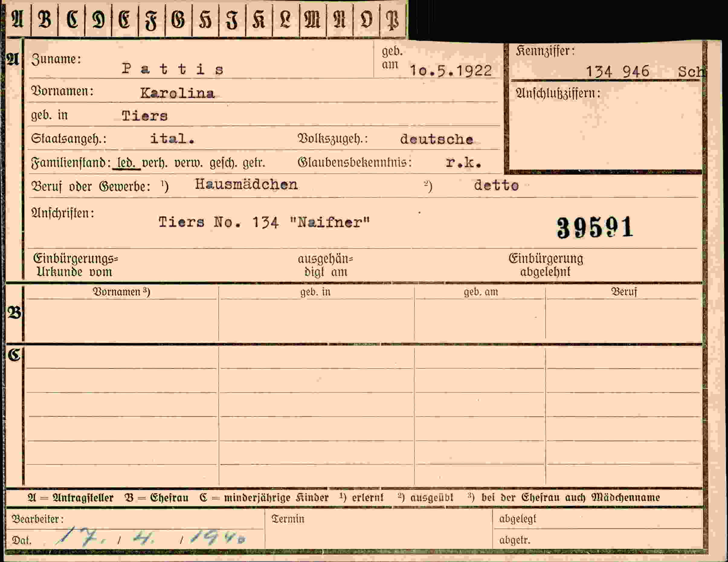Click the alphabet index tab 'A'
The image size is (728, 562).
(x=18, y=19)
